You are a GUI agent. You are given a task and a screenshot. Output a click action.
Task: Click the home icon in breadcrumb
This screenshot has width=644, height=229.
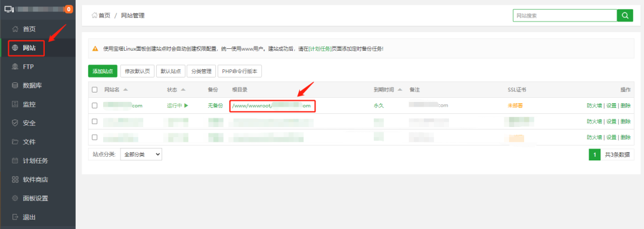pyautogui.click(x=94, y=16)
